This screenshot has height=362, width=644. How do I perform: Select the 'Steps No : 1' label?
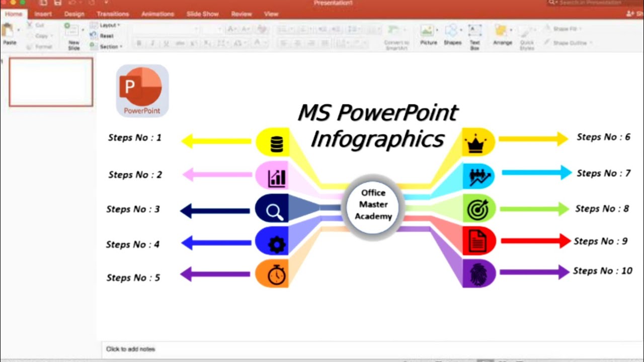135,138
